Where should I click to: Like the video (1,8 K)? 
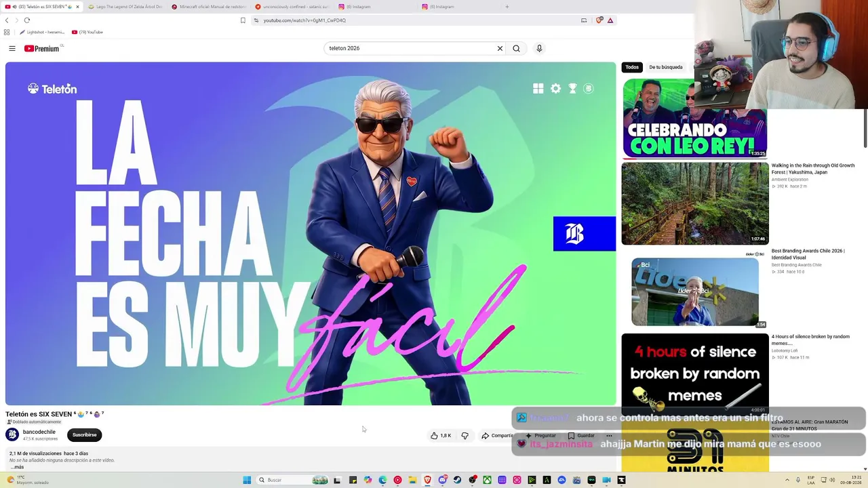click(441, 436)
